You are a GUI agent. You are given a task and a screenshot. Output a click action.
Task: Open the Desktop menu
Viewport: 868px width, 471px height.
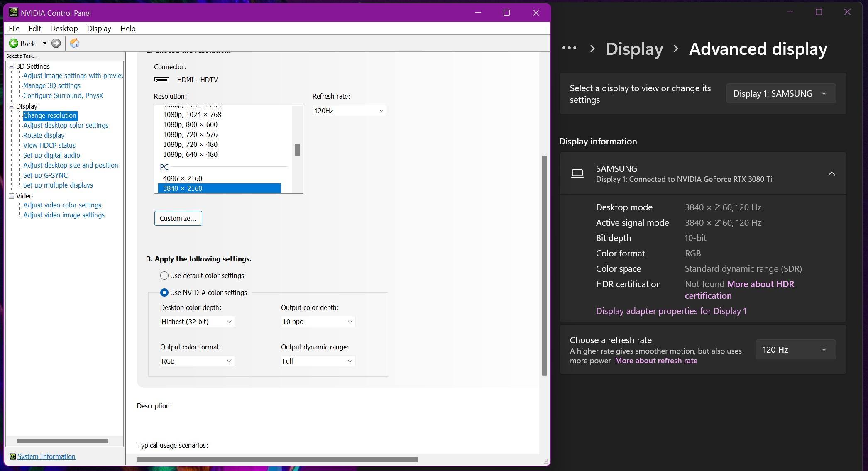point(64,28)
